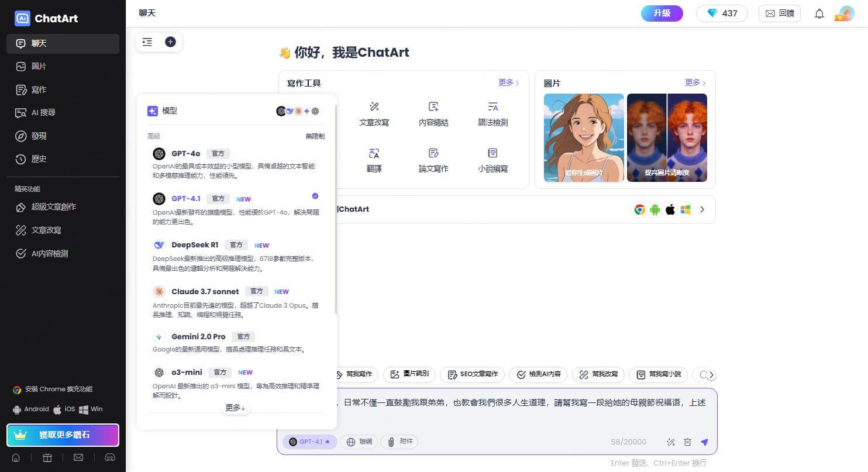868x472 pixels.
Task: Click the ChatArt logo
Action: (46, 18)
